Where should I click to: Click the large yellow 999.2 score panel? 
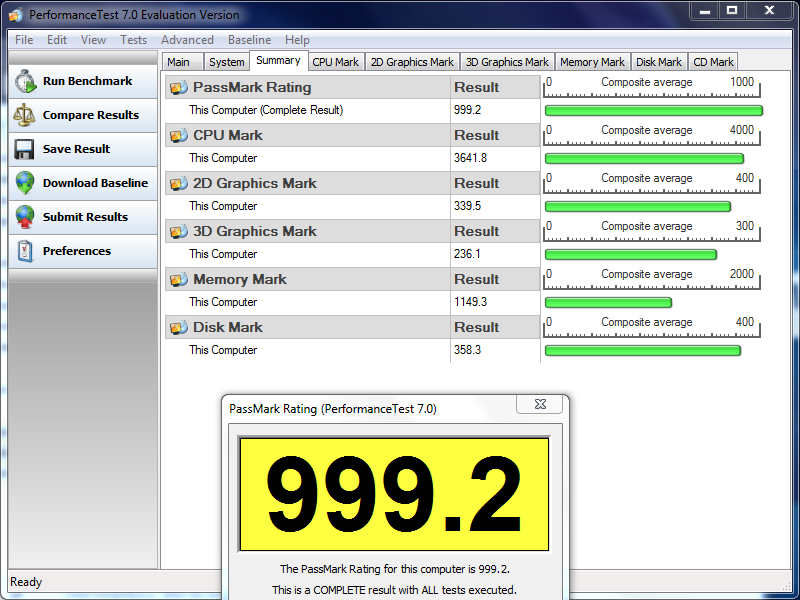point(394,494)
